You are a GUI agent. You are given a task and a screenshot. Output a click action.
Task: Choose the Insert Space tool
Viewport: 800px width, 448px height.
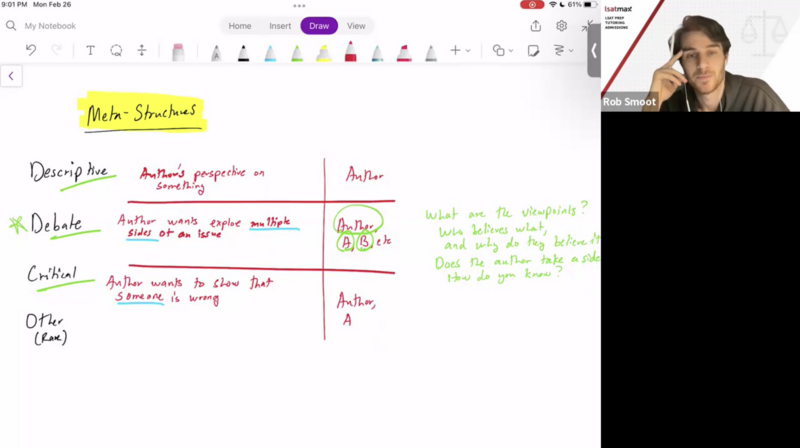(x=142, y=51)
